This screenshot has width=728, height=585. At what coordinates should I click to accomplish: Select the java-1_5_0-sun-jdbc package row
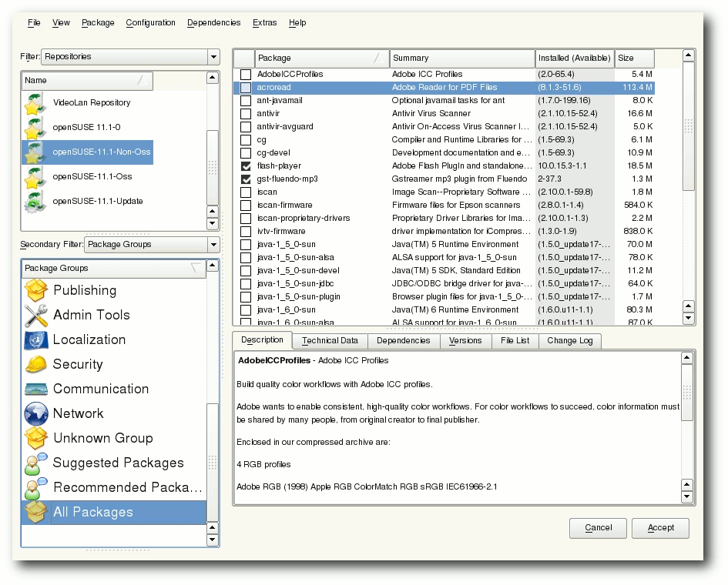(x=445, y=284)
